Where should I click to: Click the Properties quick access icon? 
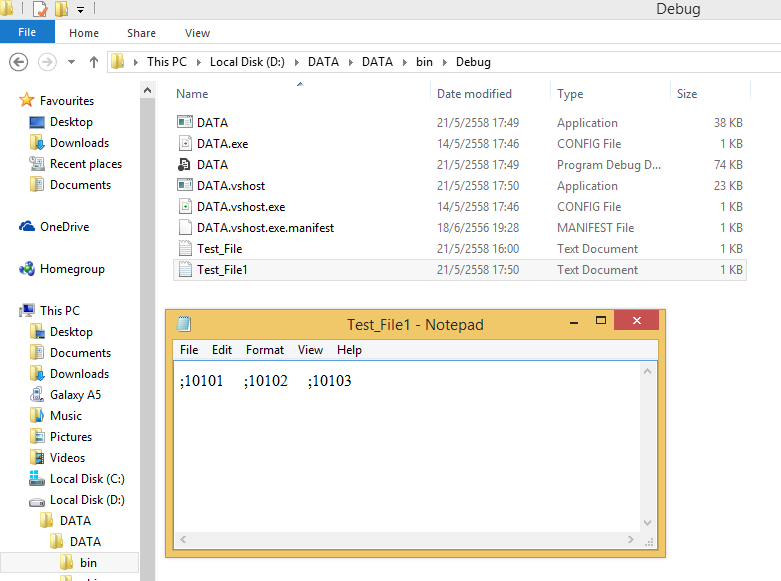[x=40, y=9]
